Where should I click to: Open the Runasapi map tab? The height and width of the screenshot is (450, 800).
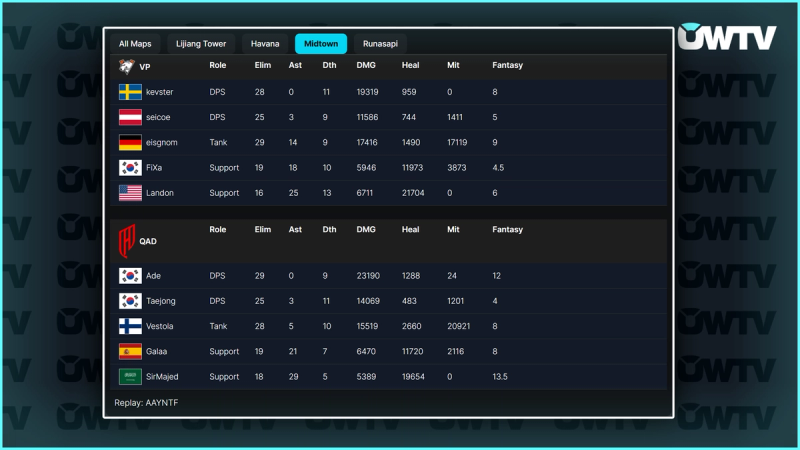point(380,44)
